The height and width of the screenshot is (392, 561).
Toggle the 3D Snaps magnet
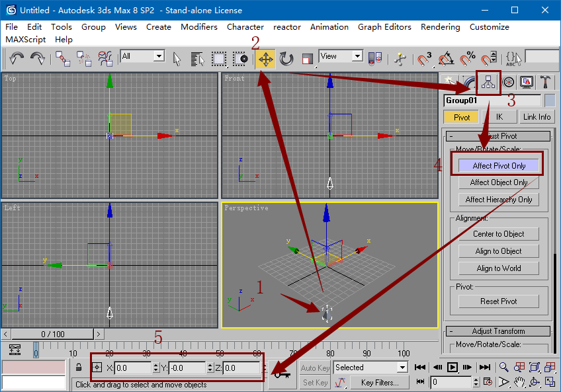(425, 59)
